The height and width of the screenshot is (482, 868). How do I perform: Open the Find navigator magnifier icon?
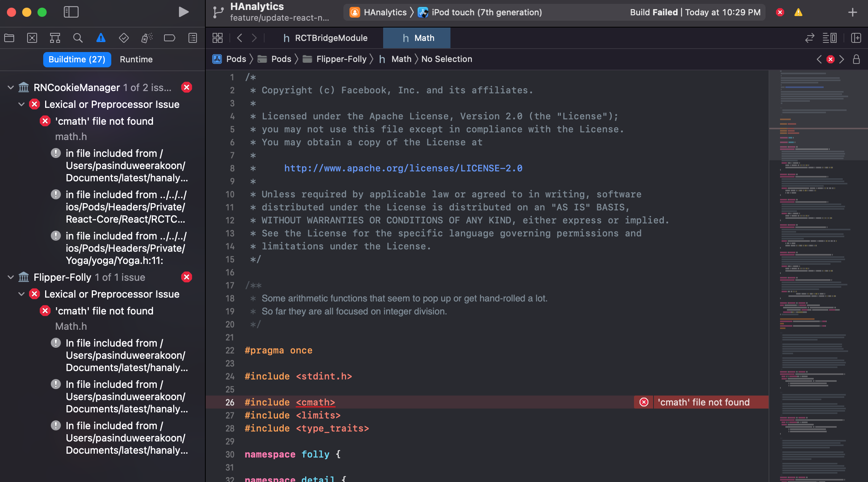(x=78, y=38)
